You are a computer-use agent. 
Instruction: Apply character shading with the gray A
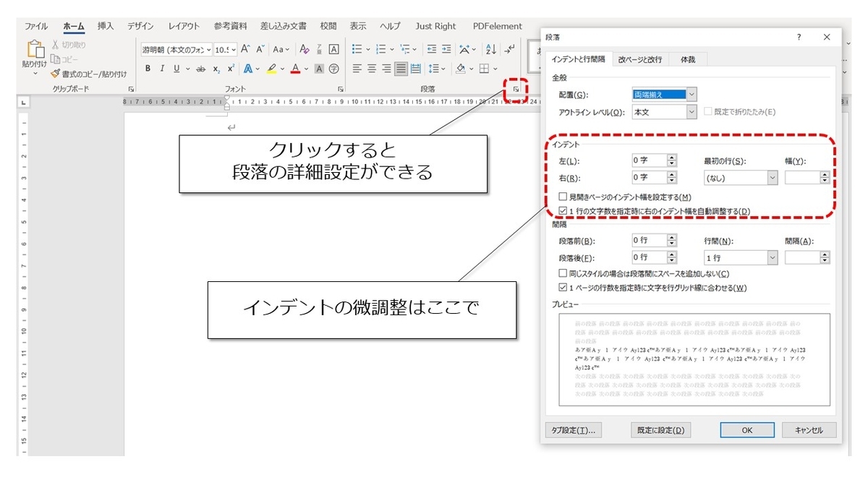point(320,69)
